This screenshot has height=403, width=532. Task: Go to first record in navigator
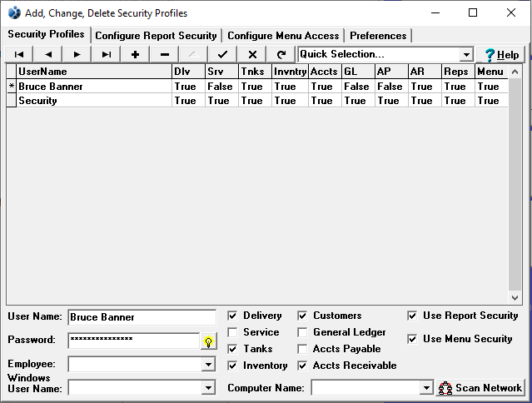pyautogui.click(x=19, y=55)
